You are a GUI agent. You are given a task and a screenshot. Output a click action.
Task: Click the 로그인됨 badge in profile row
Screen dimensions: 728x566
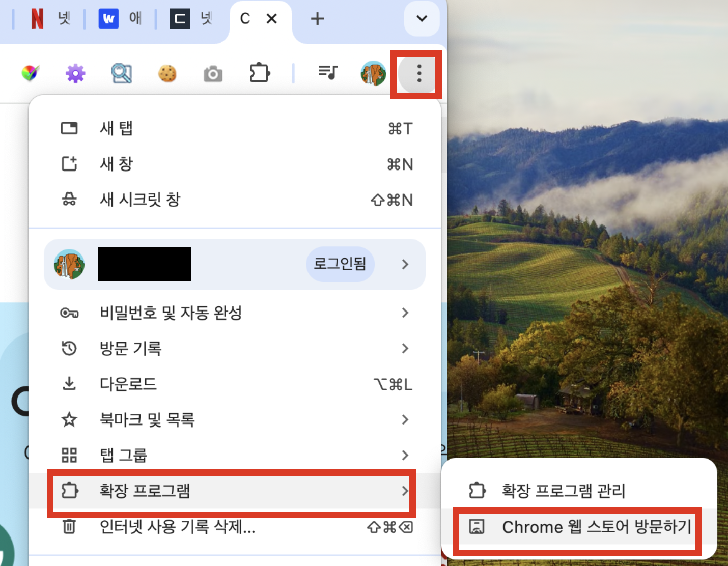pyautogui.click(x=340, y=264)
